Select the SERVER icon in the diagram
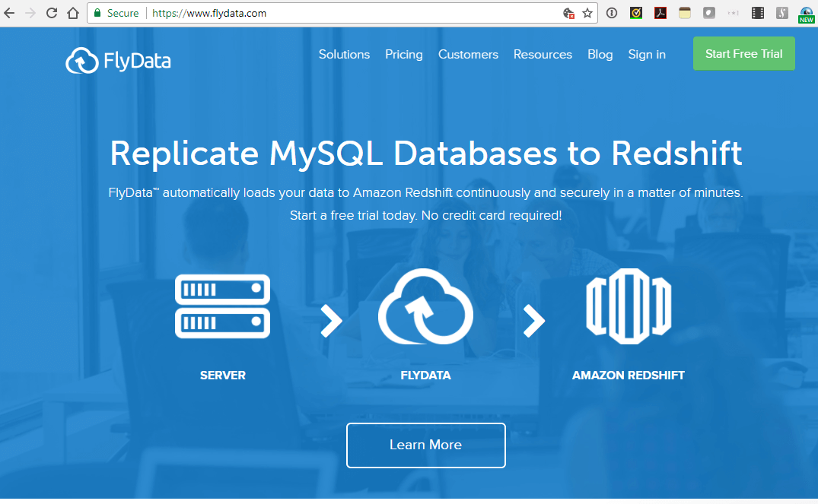 [222, 306]
